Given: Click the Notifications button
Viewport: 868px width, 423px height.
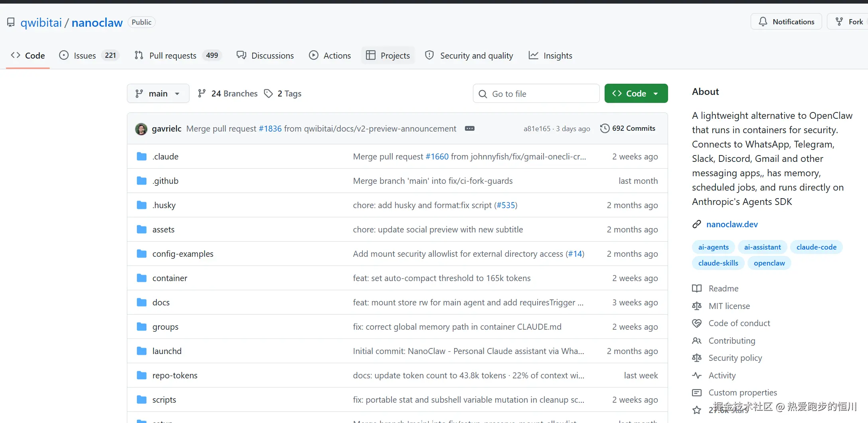Looking at the screenshot, I should coord(786,22).
